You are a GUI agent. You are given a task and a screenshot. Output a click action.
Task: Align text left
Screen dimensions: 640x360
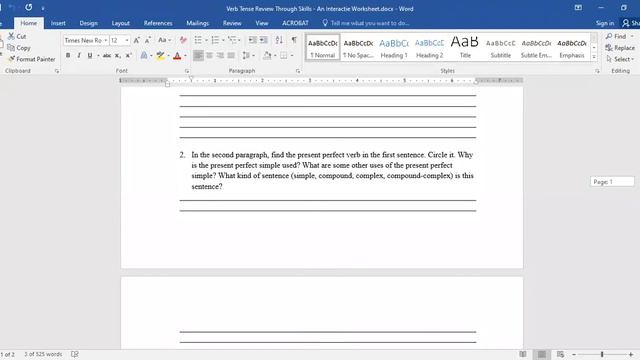pos(198,56)
